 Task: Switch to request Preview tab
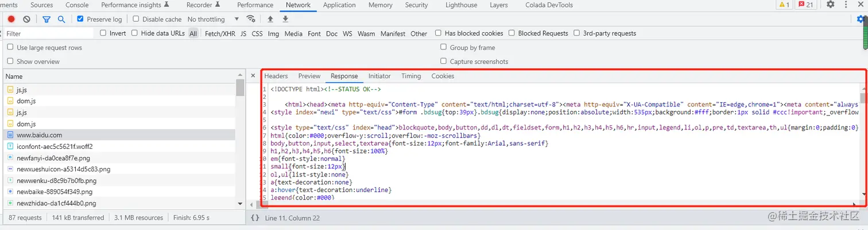[x=309, y=76]
